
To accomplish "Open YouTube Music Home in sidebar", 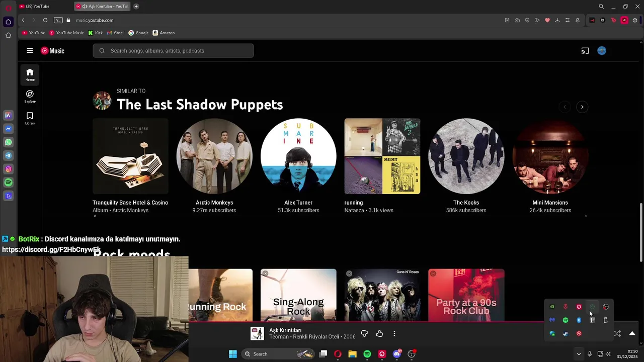I will (30, 75).
